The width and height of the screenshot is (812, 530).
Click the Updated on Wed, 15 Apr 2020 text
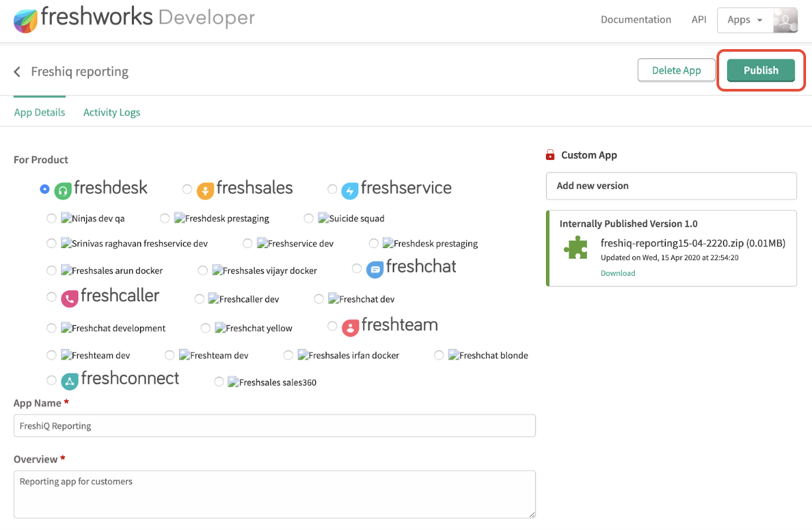tap(669, 257)
